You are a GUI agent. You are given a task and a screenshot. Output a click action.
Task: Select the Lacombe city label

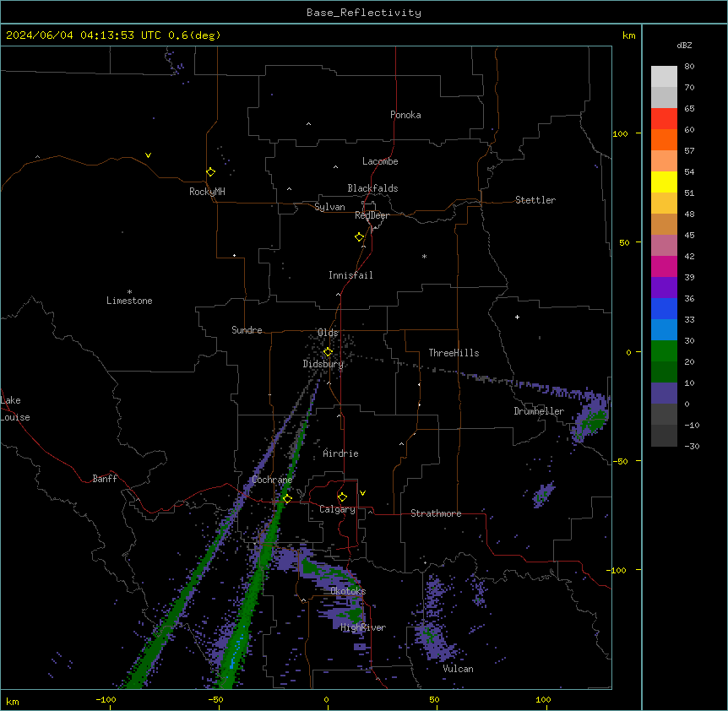[380, 161]
